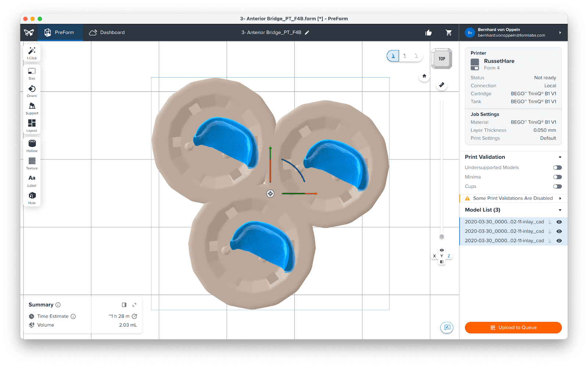Enable the Minima validation switch
The image size is (588, 366).
(557, 177)
